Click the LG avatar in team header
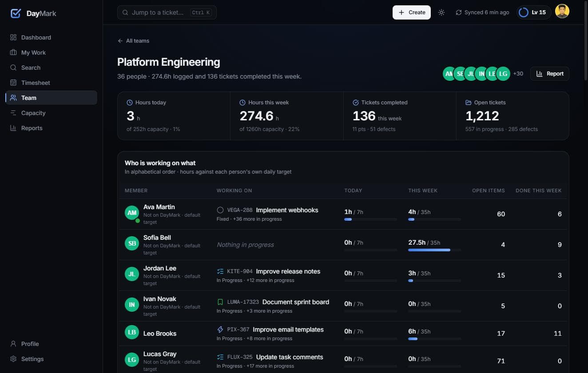Screen dimensions: 588x373 (x=503, y=74)
